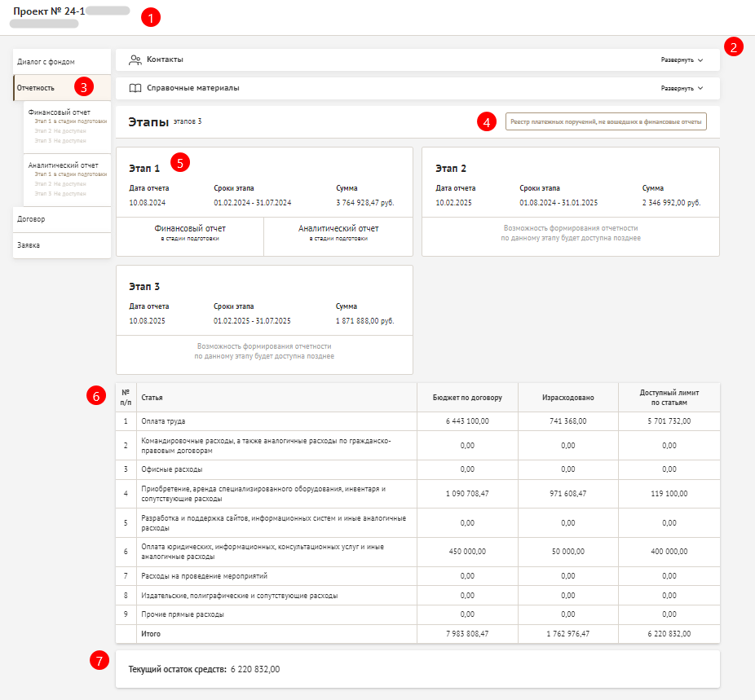
Task: Open Этап 1 under sidebar Аналитический отчет
Action: 70,174
